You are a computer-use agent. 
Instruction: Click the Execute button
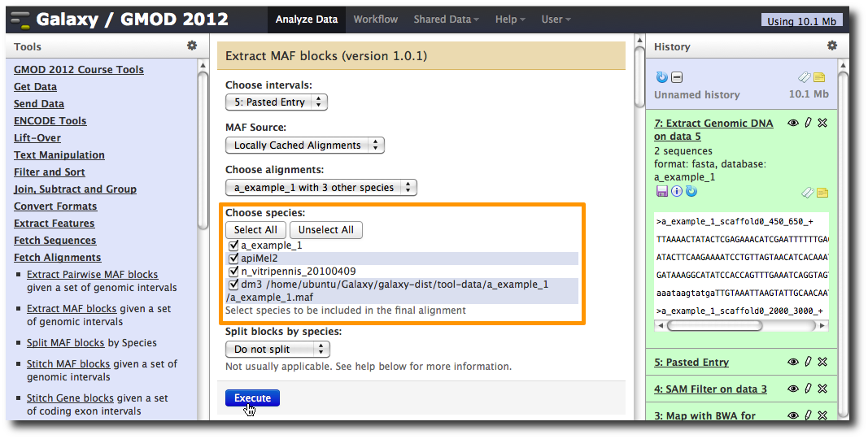click(x=252, y=398)
